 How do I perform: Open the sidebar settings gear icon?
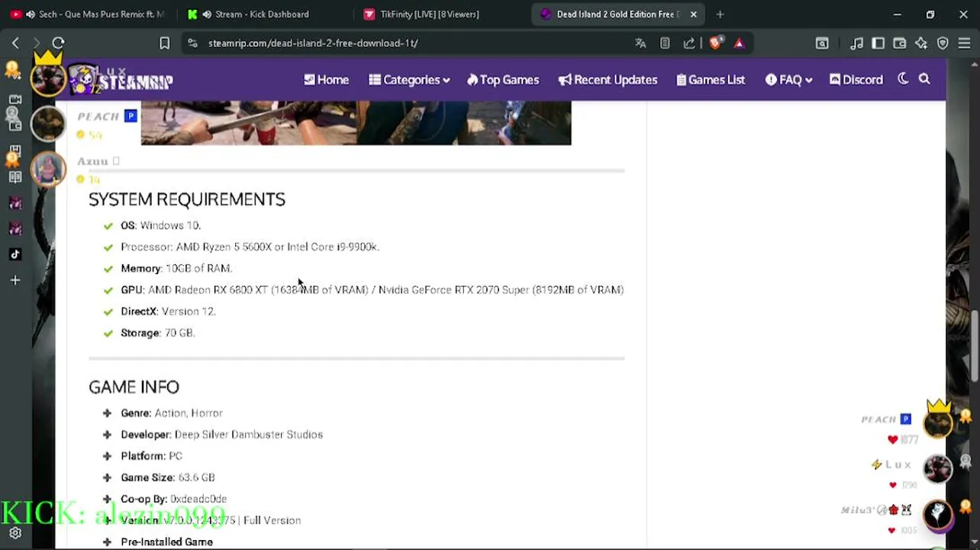pyautogui.click(x=15, y=533)
